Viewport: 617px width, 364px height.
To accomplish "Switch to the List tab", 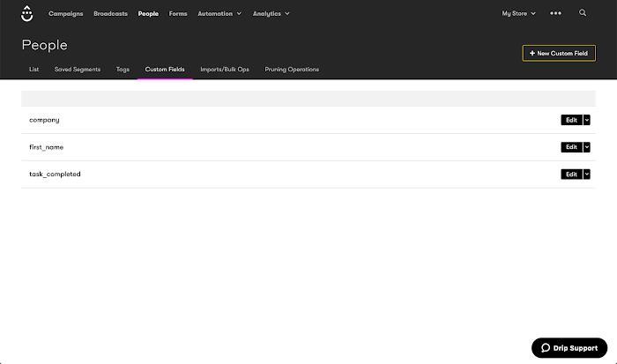I will click(x=33, y=70).
